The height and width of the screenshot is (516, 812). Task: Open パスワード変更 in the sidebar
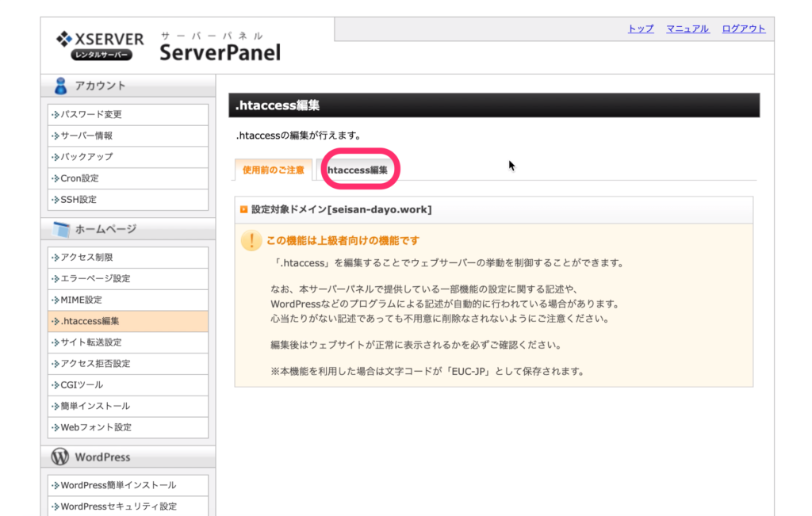pyautogui.click(x=91, y=114)
